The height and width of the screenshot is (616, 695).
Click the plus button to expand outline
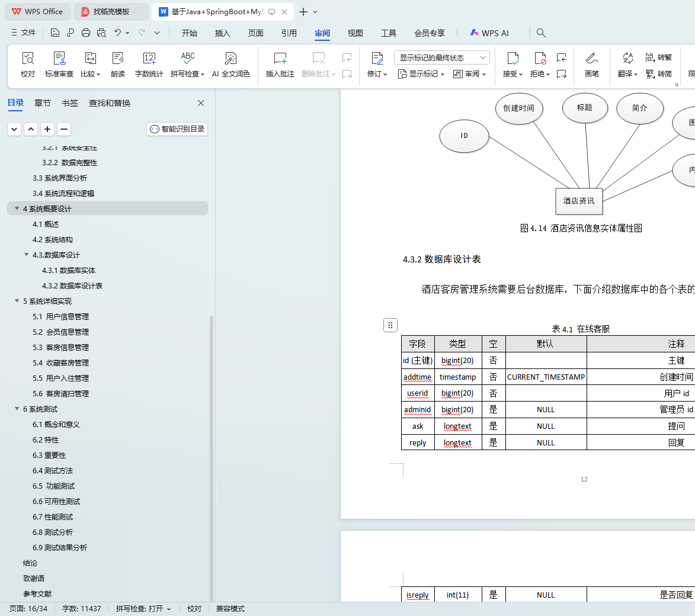[x=47, y=129]
